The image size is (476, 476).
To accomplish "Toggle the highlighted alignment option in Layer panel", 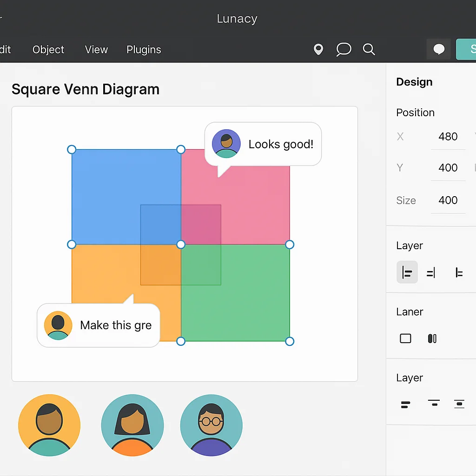I will tap(407, 272).
